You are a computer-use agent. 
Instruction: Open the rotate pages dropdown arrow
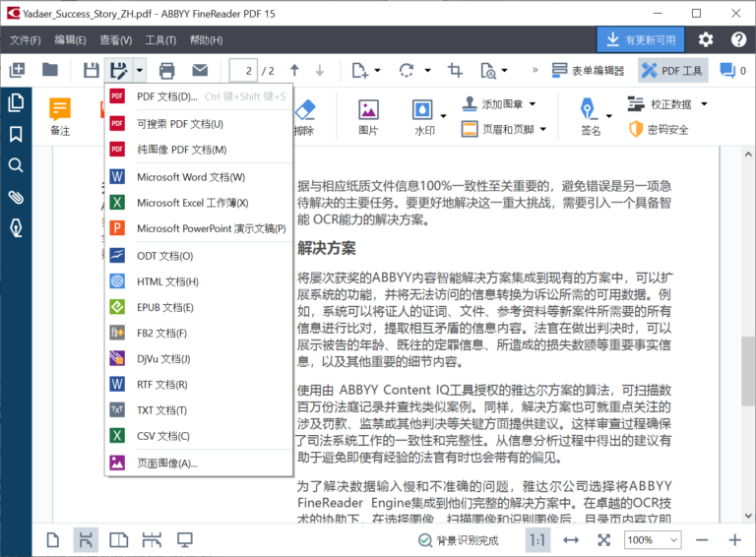pos(427,70)
